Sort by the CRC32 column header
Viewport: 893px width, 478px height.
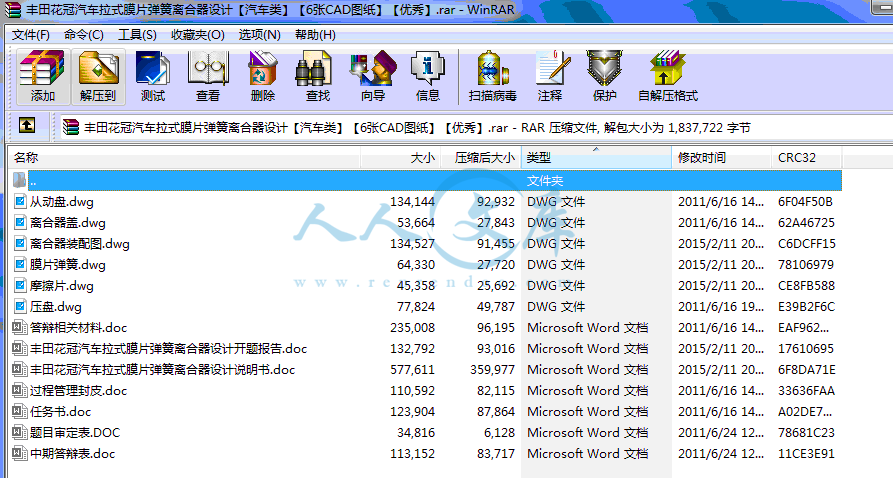pos(806,158)
